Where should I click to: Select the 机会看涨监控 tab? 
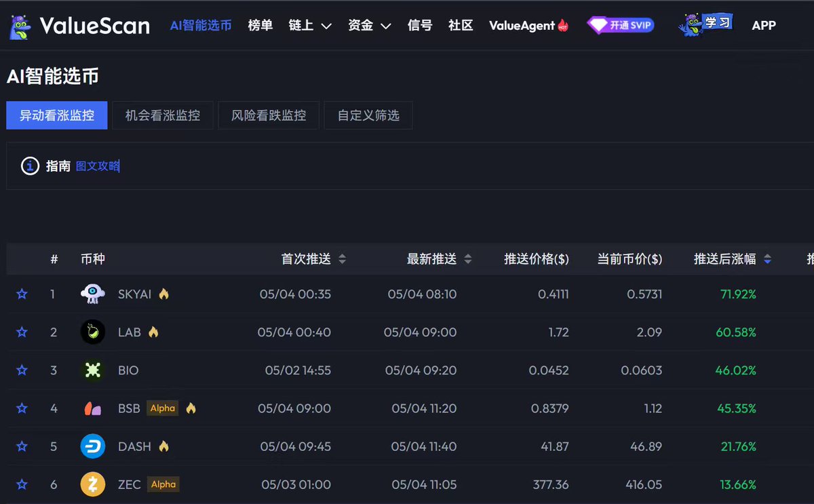[x=163, y=115]
